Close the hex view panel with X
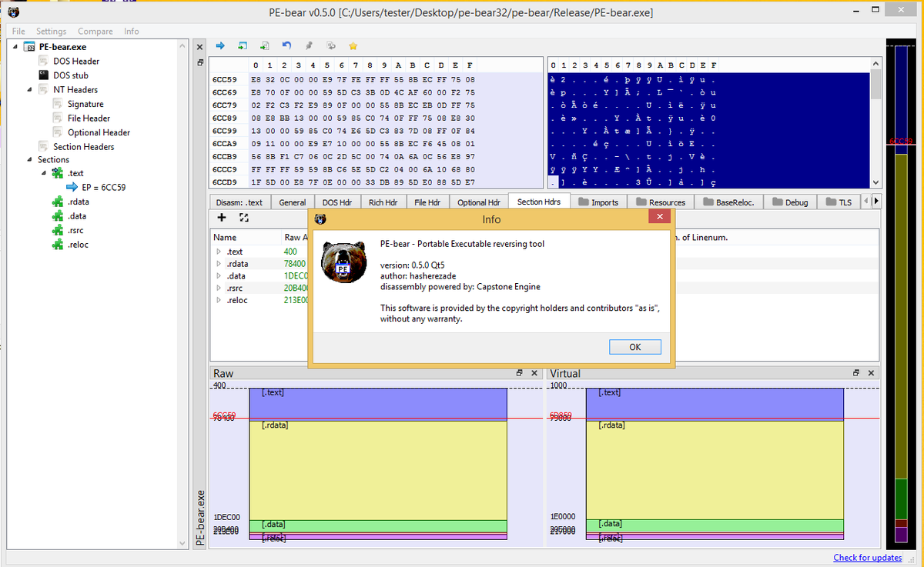 click(199, 45)
